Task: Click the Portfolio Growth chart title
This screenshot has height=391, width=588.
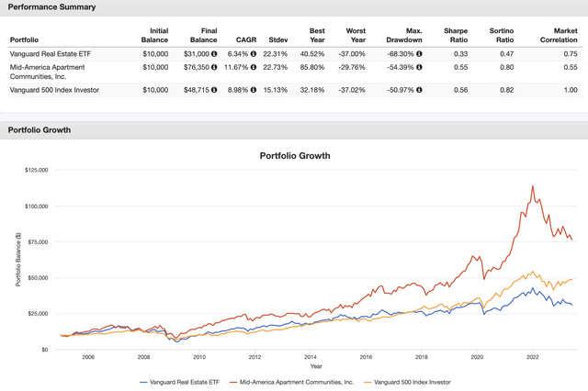Action: point(295,156)
